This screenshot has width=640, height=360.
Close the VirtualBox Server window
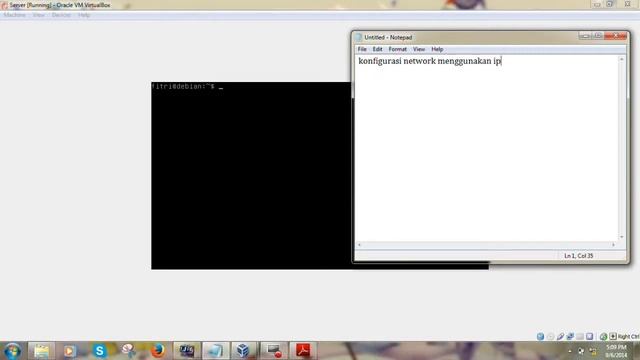tap(627, 4)
